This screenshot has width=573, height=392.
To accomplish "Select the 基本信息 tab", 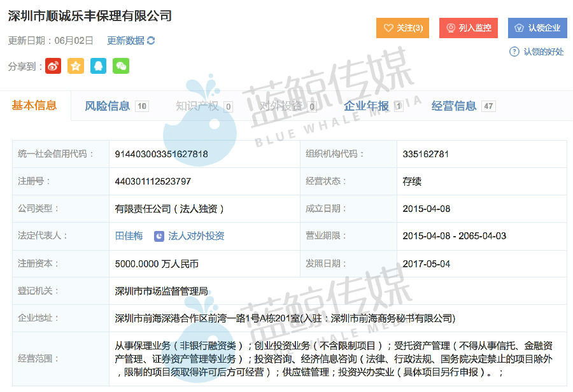I will (34, 106).
